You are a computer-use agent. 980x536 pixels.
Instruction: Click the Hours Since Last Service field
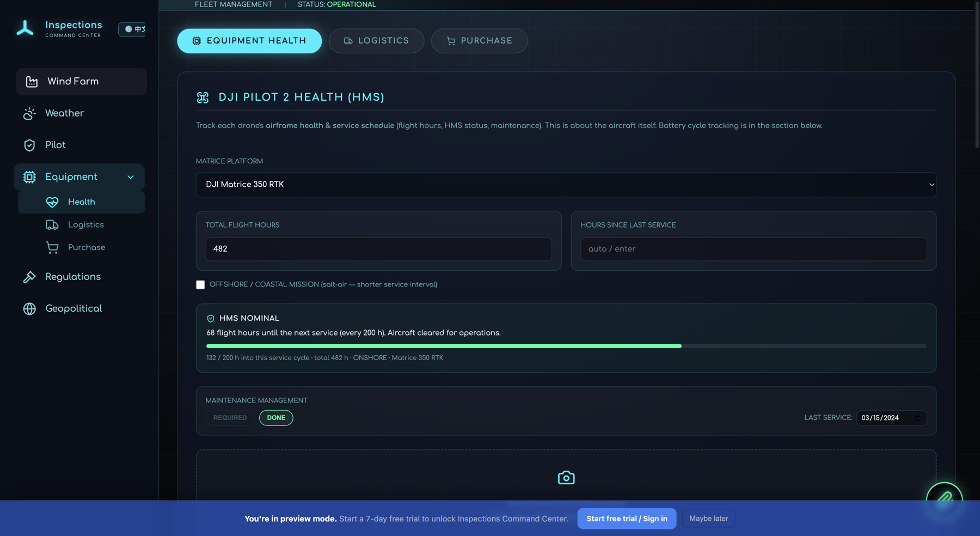754,249
